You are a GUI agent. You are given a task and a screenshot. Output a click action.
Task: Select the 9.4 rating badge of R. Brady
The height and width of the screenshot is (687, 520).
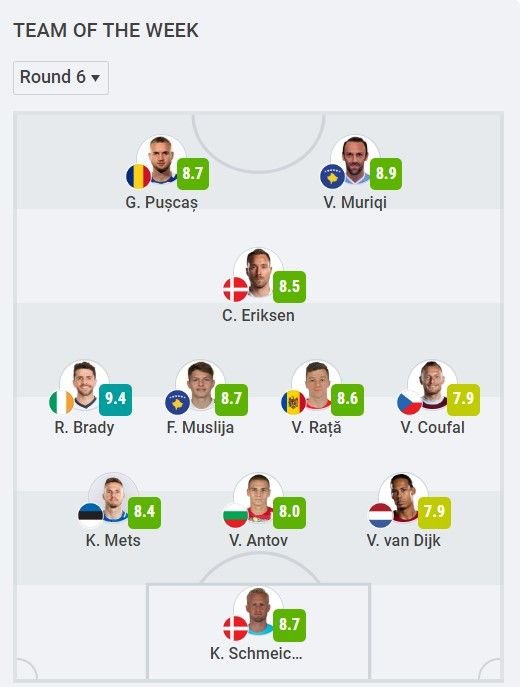(x=115, y=399)
